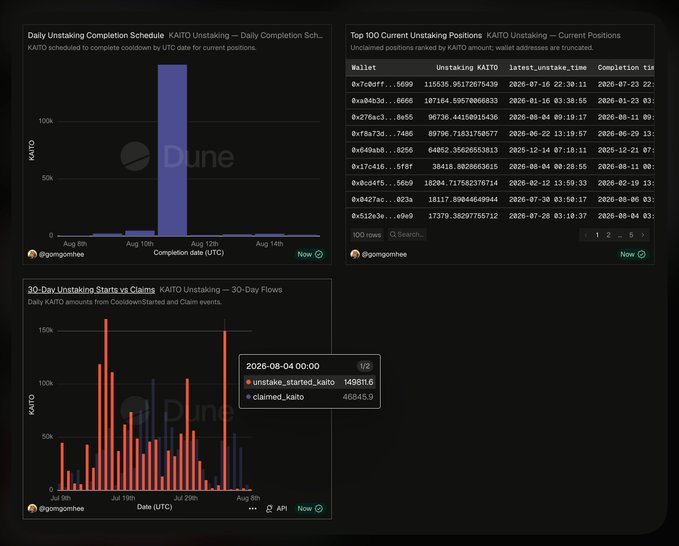Click unstake time 2026-08-04 09:19:17

(x=548, y=117)
